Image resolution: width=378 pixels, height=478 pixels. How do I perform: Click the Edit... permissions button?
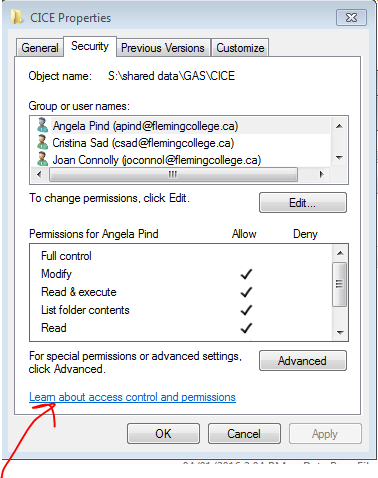tap(303, 202)
